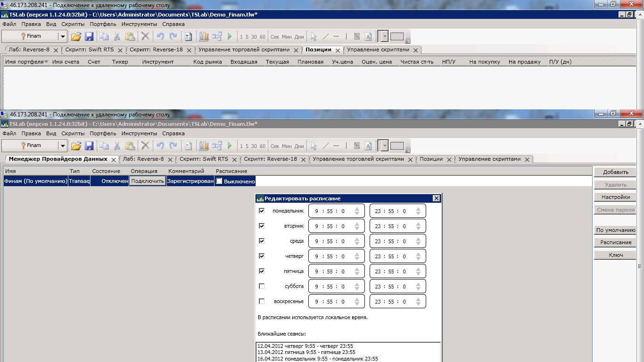Close the 'Менеджер Провайдеров Данных' tab
644x362 pixels.
(113, 159)
